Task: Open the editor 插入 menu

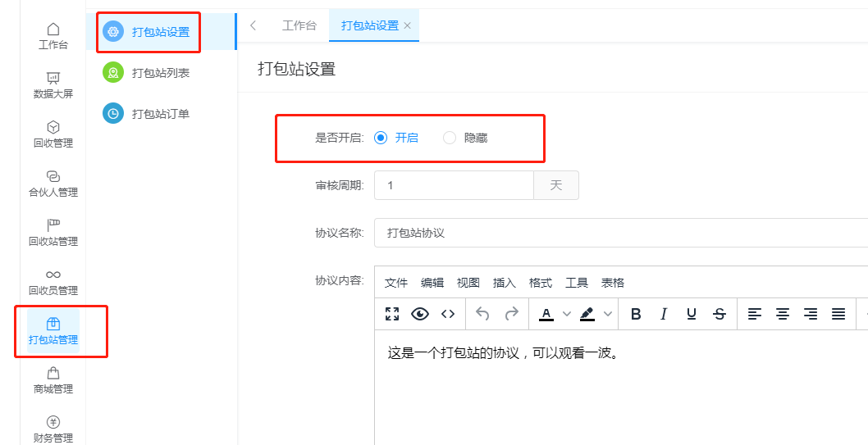Action: pos(505,283)
